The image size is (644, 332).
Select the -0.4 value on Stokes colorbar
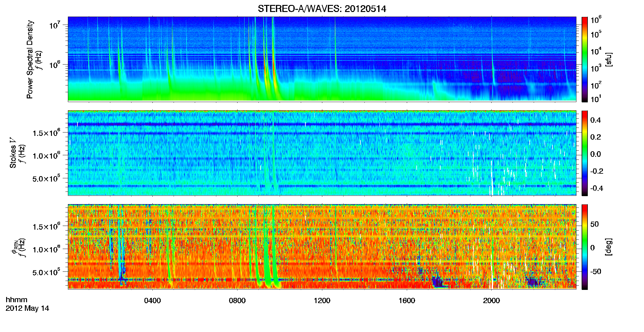(x=597, y=188)
